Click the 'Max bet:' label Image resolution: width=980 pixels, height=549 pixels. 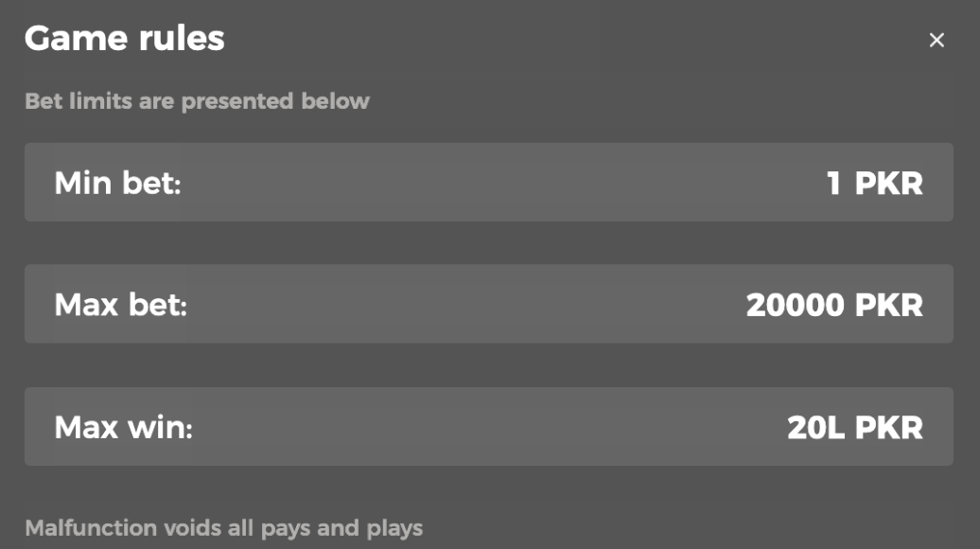[x=120, y=305]
